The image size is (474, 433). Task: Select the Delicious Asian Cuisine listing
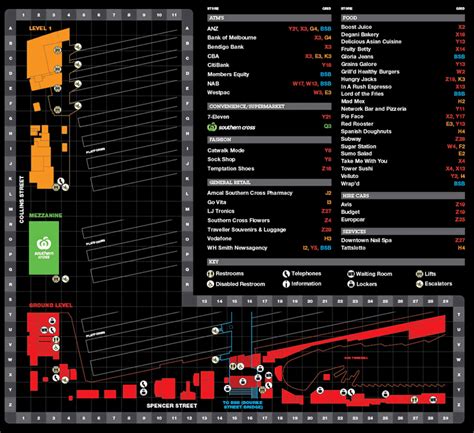click(403, 42)
